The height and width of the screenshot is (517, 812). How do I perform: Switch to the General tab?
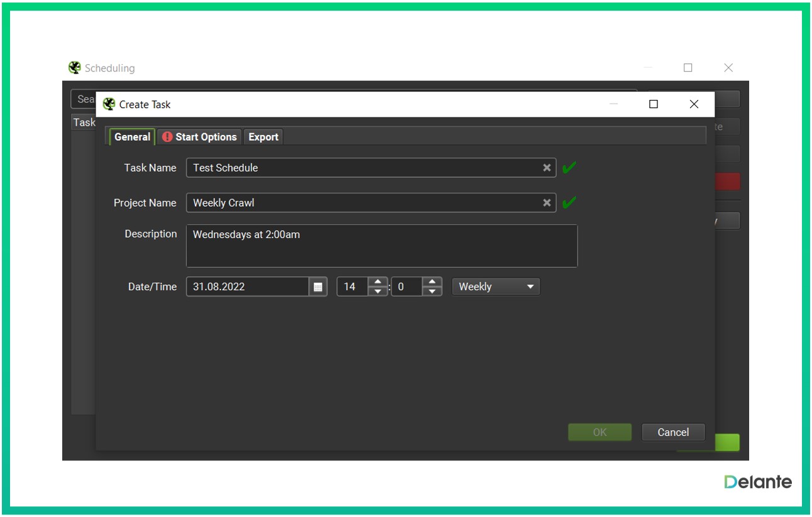click(x=132, y=137)
